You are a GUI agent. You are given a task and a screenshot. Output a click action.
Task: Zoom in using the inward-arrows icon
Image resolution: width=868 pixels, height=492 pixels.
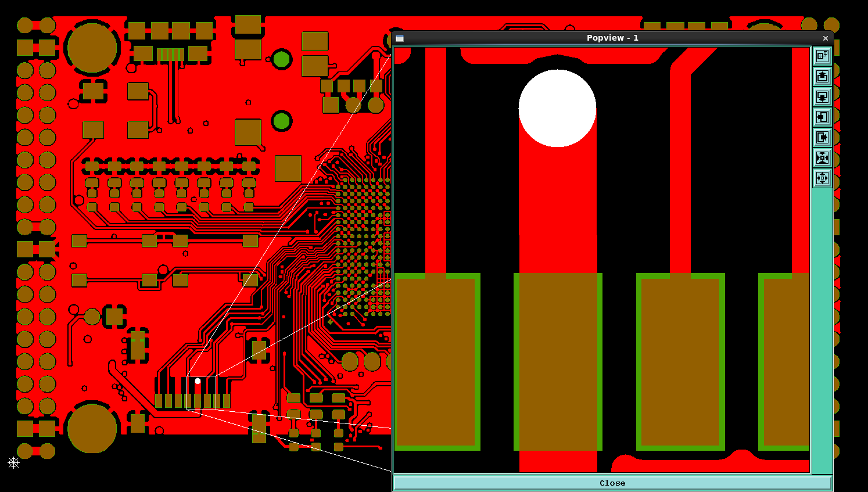click(x=822, y=157)
